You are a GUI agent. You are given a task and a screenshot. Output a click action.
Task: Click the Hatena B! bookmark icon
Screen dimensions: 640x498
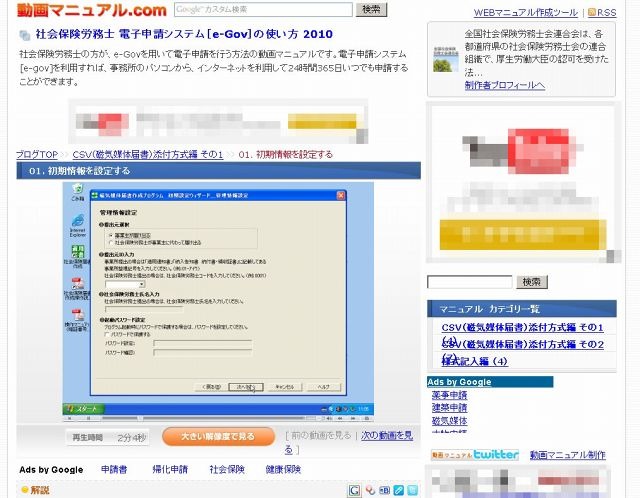384,490
